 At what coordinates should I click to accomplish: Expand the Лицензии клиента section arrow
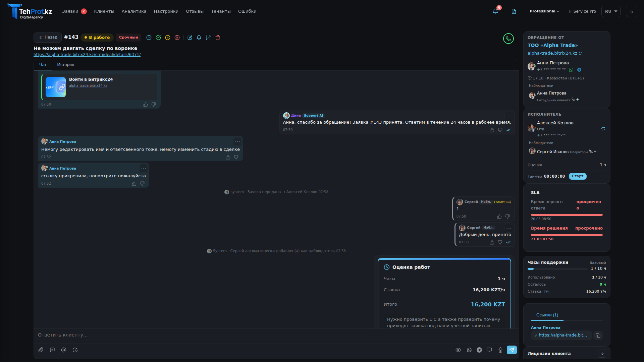pos(602,354)
